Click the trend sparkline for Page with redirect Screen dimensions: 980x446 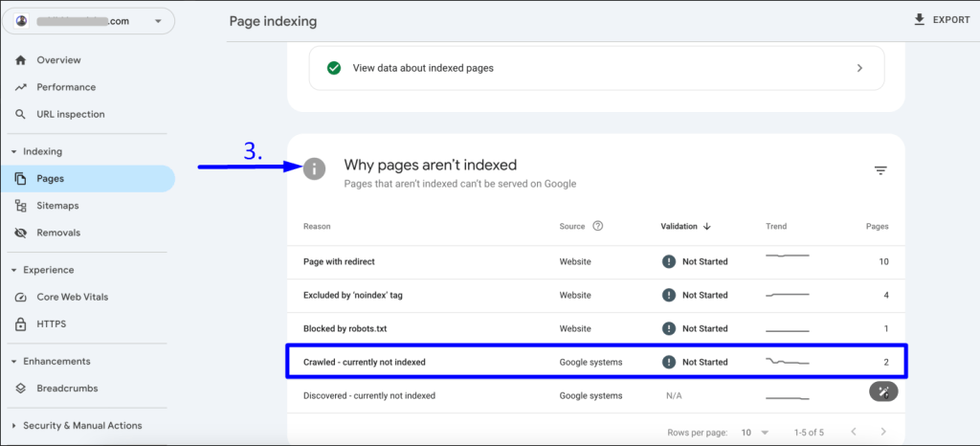[788, 256]
